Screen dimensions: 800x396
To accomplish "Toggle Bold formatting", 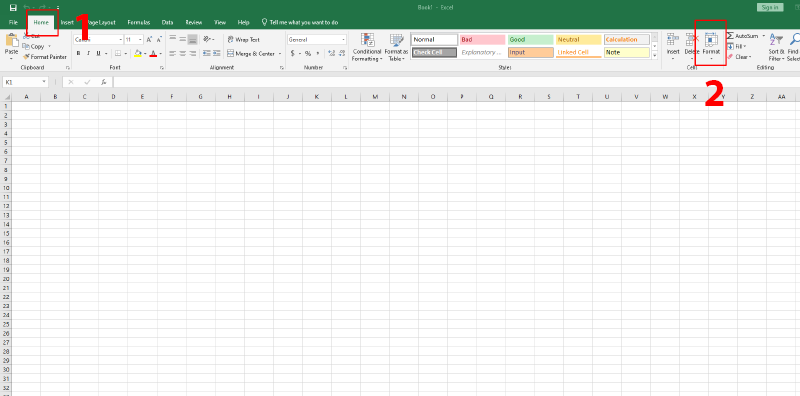I will click(x=78, y=53).
